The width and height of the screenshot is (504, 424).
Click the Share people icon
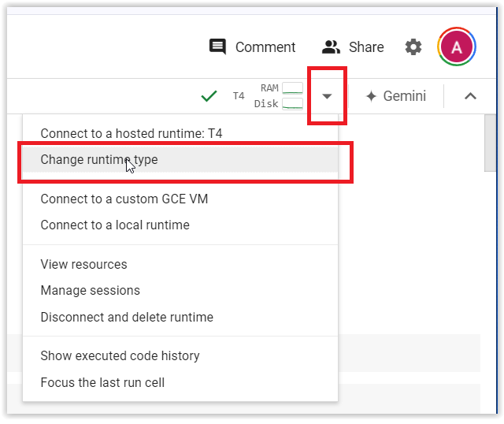click(331, 47)
